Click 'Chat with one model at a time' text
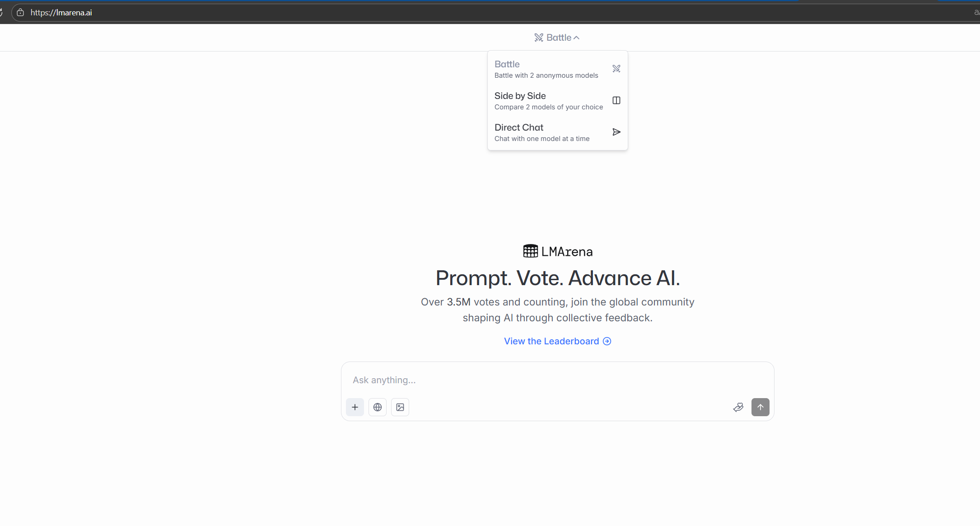The image size is (980, 526). click(x=542, y=139)
